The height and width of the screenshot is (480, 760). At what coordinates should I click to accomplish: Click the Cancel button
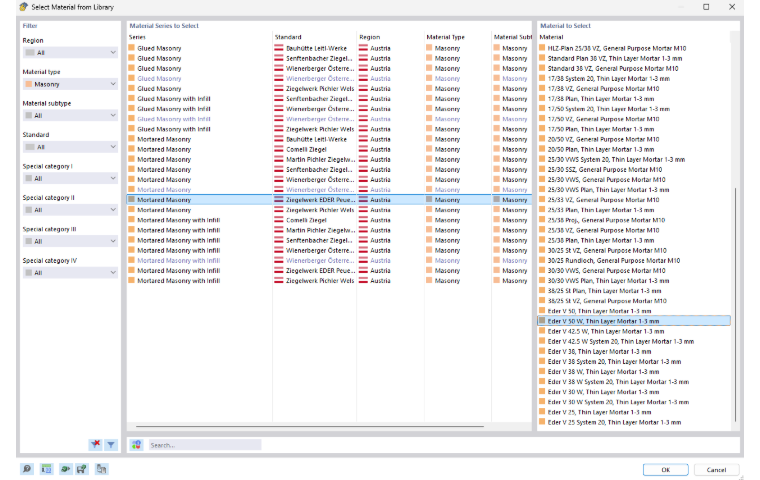point(716,469)
